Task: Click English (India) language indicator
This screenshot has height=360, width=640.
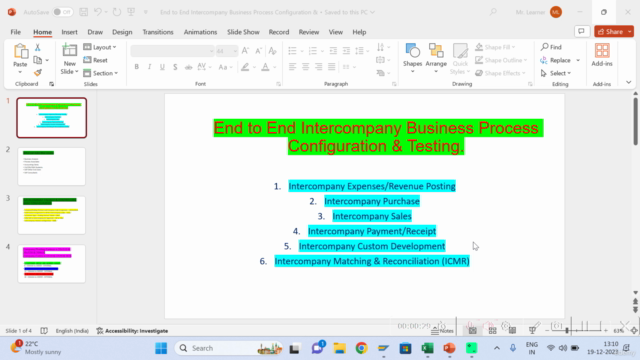Action: click(x=72, y=331)
